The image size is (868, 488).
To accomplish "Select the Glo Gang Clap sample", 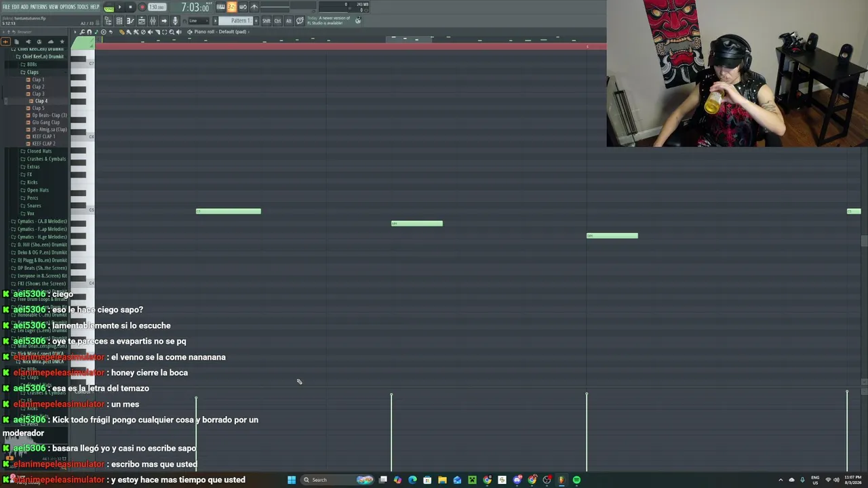I will pyautogui.click(x=45, y=122).
